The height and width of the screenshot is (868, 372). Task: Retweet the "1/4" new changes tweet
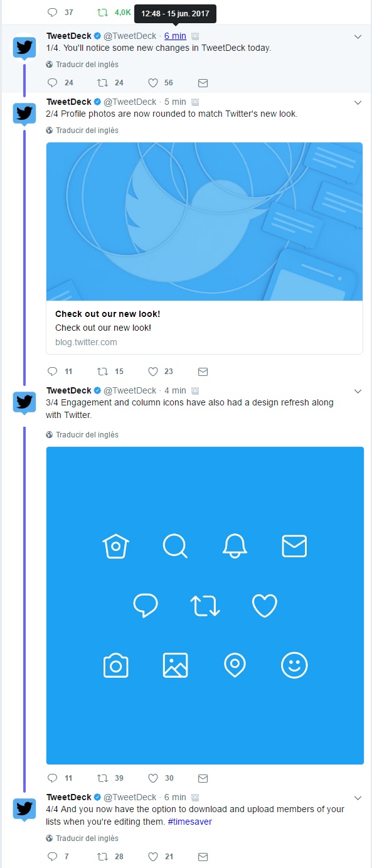[x=102, y=82]
